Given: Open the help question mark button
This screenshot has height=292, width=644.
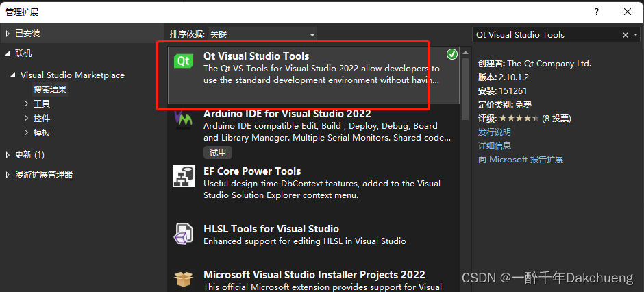Looking at the screenshot, I should click(597, 12).
